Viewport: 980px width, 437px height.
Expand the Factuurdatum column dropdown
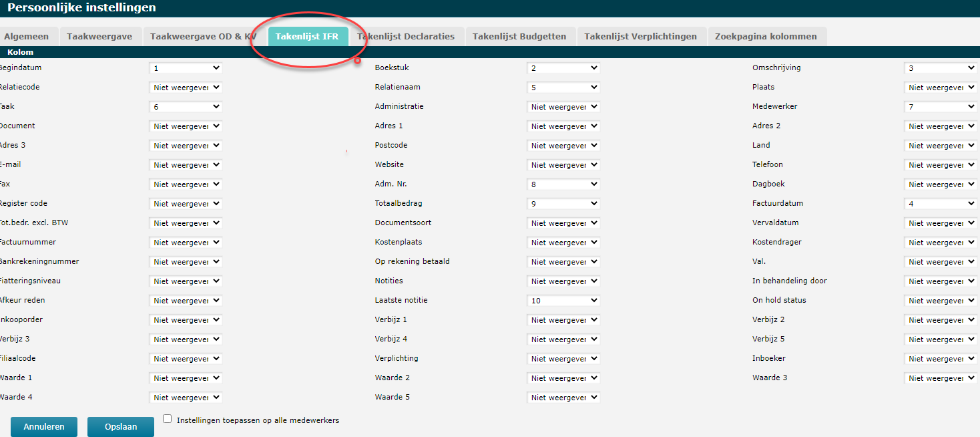pyautogui.click(x=940, y=204)
